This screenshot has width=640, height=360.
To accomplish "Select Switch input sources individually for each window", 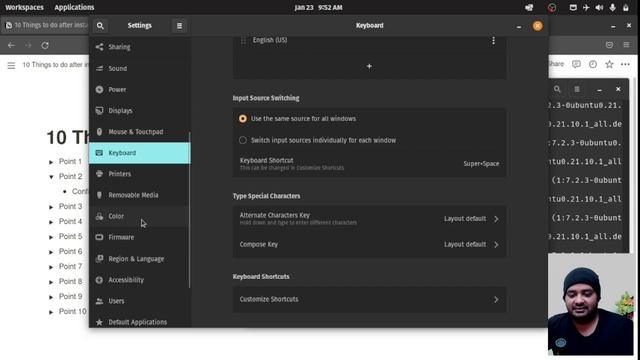I will (243, 140).
